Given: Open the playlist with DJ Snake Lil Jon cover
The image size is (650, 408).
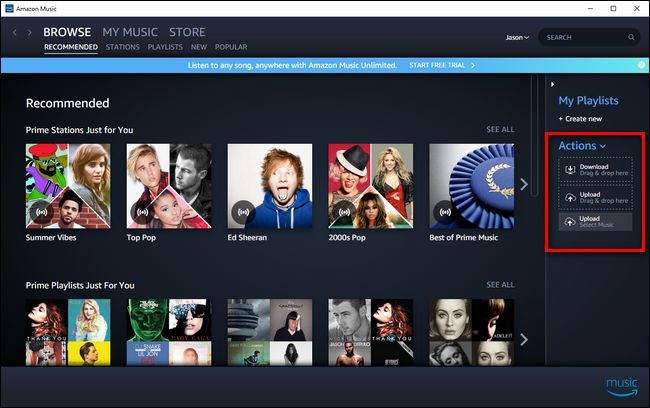Looking at the screenshot, I should [x=169, y=333].
